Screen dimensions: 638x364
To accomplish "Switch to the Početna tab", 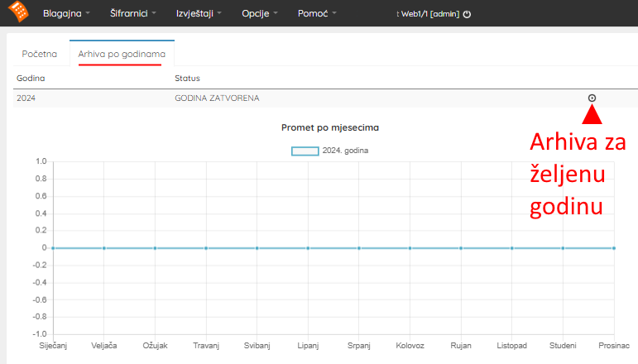I will pos(40,54).
